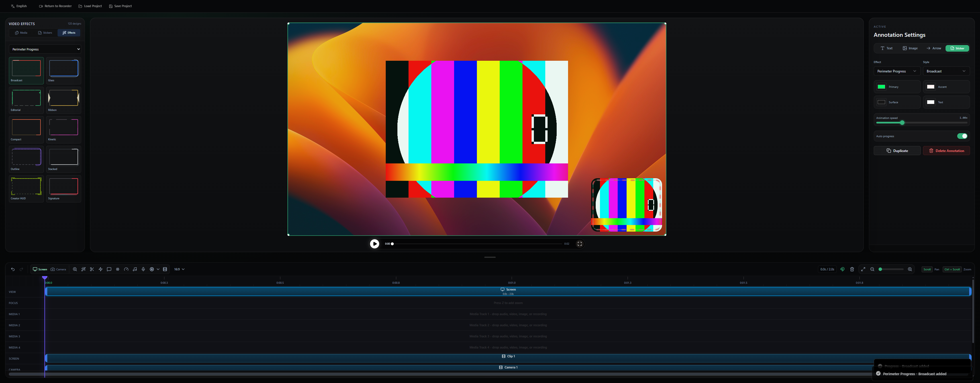
Task: Toggle the green magnet snapping icon
Action: [842, 269]
